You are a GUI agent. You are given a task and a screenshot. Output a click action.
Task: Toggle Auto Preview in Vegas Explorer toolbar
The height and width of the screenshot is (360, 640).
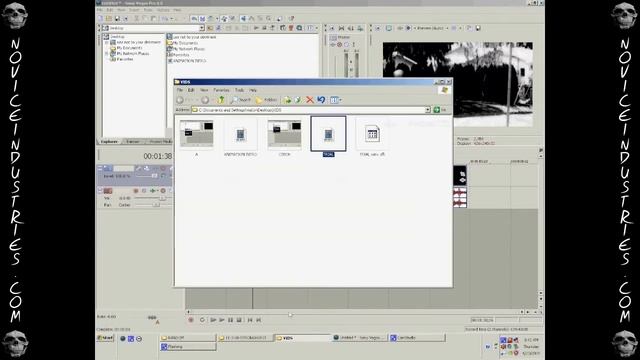(x=272, y=28)
